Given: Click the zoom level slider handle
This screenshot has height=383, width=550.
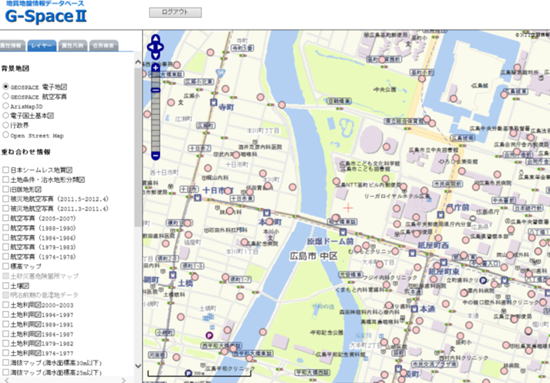Looking at the screenshot, I should [155, 90].
